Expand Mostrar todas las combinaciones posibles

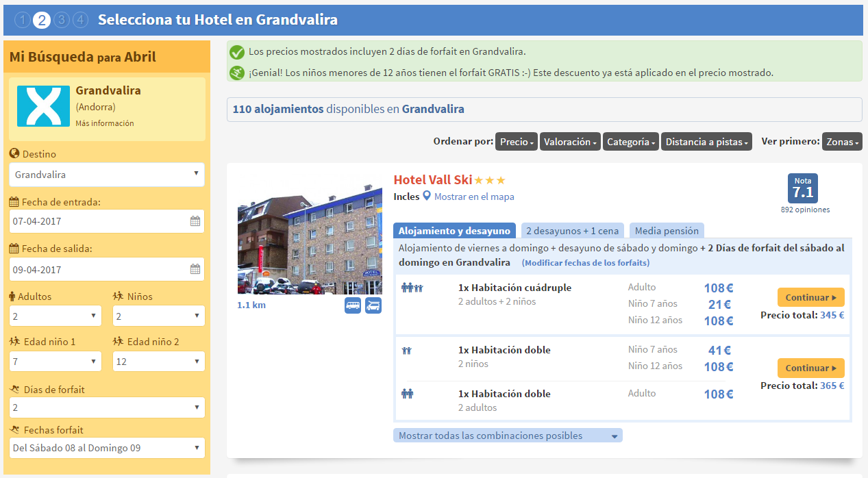point(508,436)
